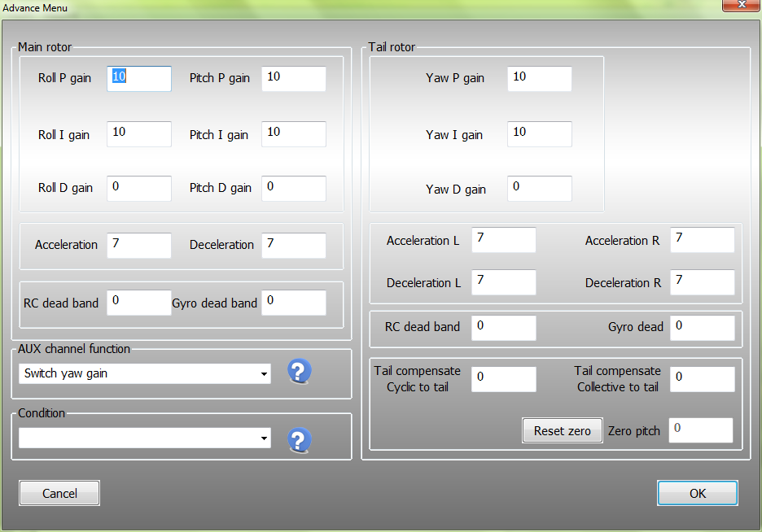Viewport: 762px width, 532px height.
Task: Click the Zero pitch field
Action: [700, 430]
